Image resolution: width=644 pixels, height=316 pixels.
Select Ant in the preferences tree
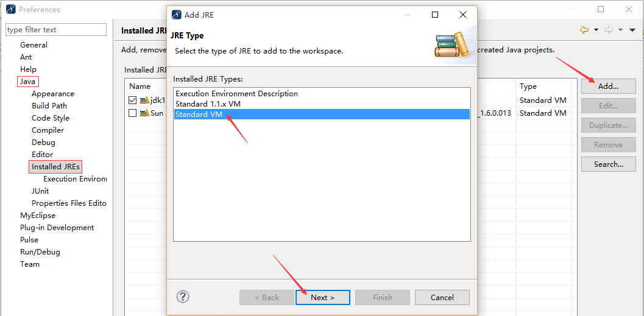pyautogui.click(x=26, y=57)
